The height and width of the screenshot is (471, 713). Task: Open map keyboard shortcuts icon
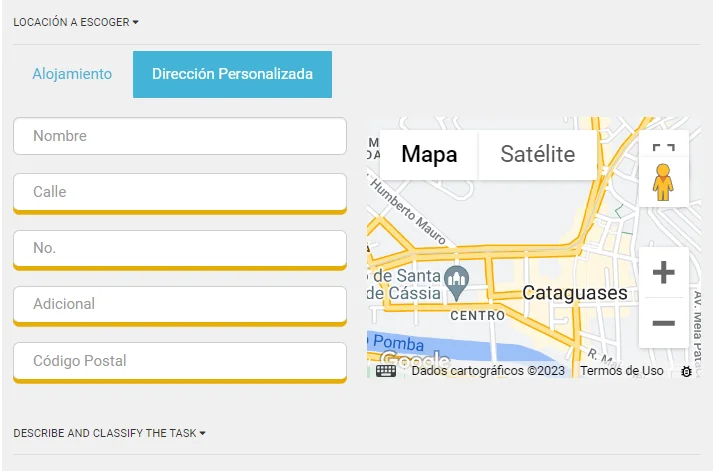point(387,370)
